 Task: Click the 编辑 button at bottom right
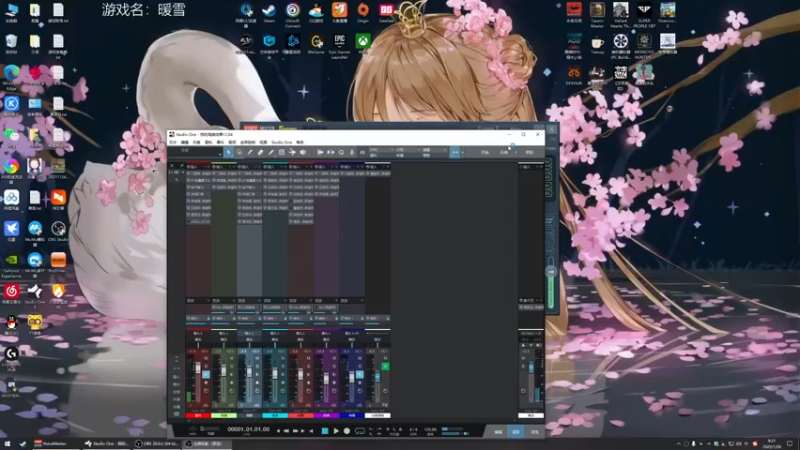coord(498,432)
